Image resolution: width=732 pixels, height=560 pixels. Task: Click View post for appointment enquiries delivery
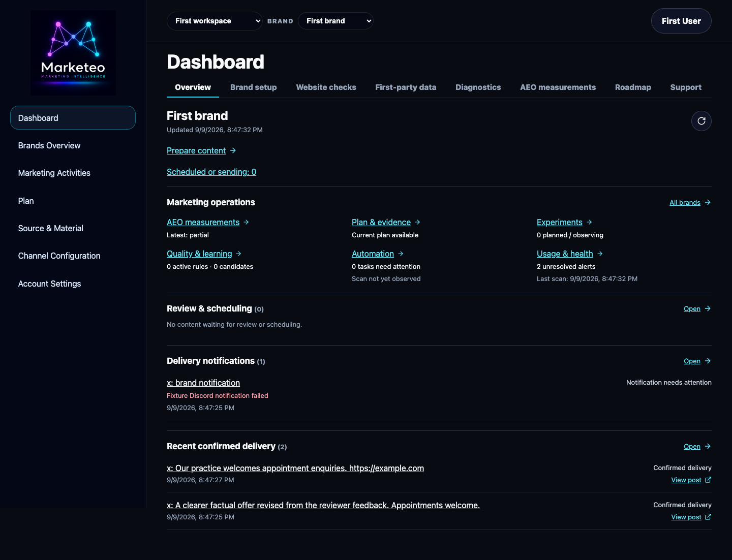pos(686,480)
